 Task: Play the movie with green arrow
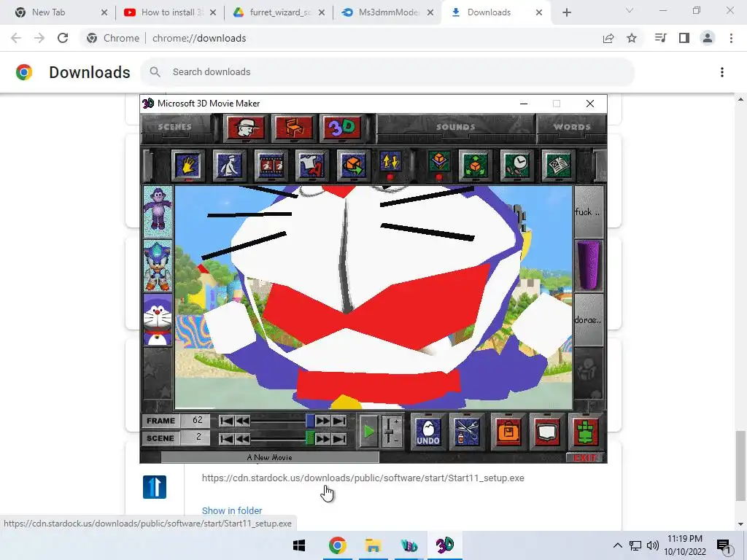[x=368, y=432]
